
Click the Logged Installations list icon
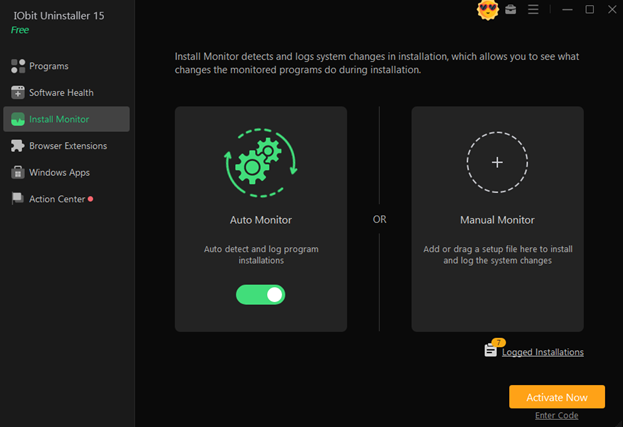[491, 350]
